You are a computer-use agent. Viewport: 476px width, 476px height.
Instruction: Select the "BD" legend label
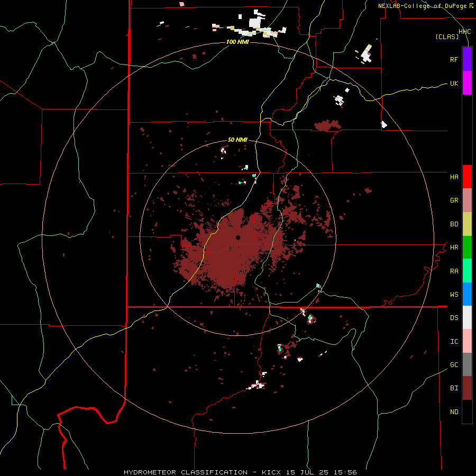pyautogui.click(x=454, y=224)
